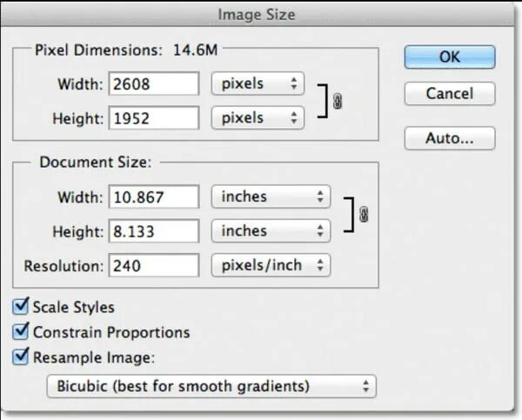The width and height of the screenshot is (522, 420).
Task: Disable the Constrain Proportions checkbox
Action: click(x=21, y=331)
